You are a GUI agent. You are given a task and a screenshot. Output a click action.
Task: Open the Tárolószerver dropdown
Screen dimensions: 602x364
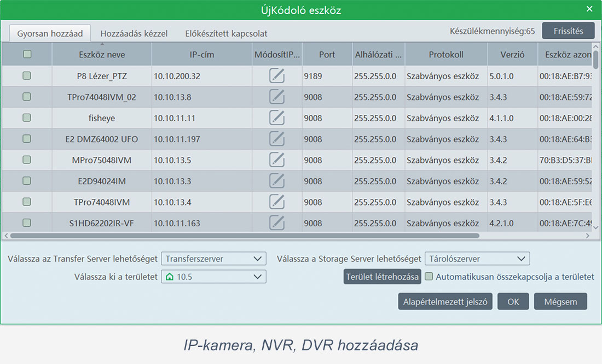pyautogui.click(x=477, y=259)
